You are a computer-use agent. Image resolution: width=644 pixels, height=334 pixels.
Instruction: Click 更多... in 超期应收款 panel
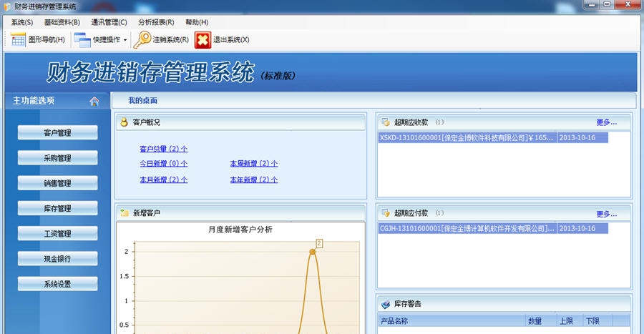[x=607, y=122]
